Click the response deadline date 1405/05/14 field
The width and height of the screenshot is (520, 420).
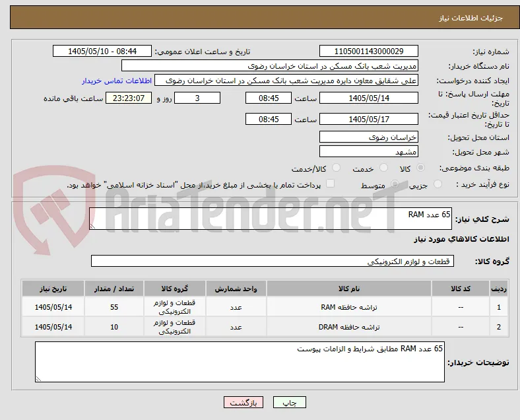click(368, 98)
